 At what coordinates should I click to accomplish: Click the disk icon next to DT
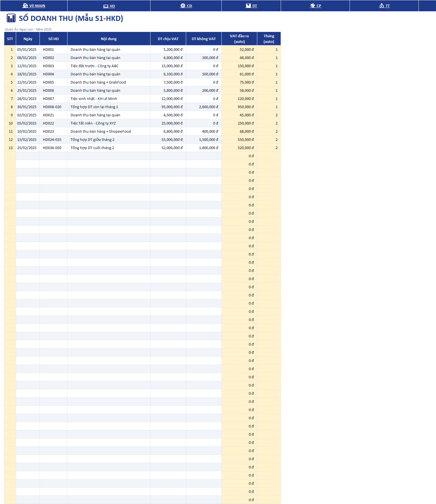pos(248,6)
